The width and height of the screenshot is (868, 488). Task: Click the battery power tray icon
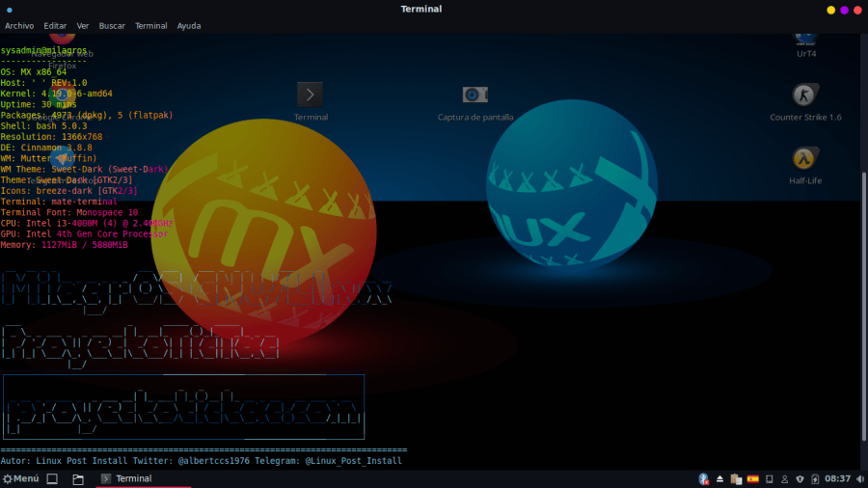click(x=816, y=478)
